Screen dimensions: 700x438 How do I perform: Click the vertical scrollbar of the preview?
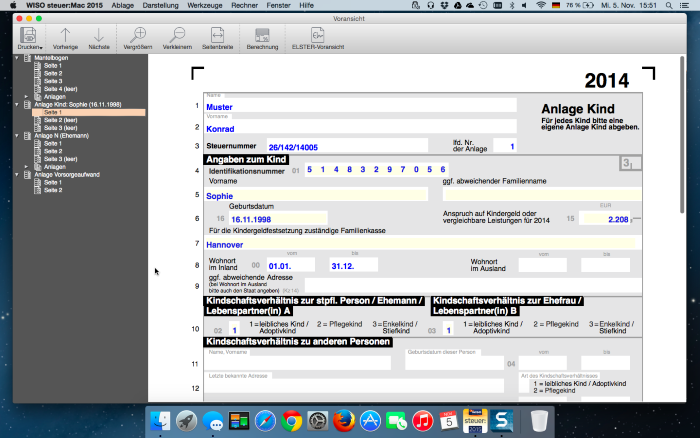click(682, 134)
